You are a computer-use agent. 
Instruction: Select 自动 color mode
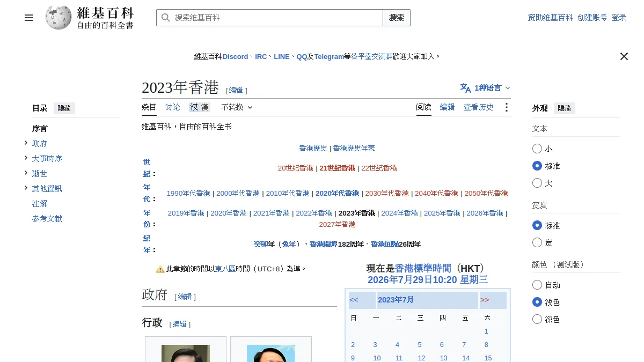[537, 285]
